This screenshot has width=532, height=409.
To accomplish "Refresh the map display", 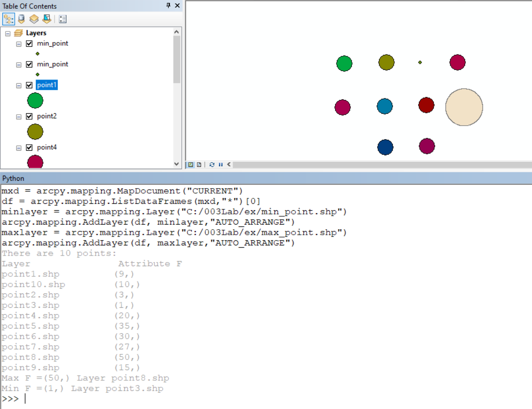I will (212, 164).
